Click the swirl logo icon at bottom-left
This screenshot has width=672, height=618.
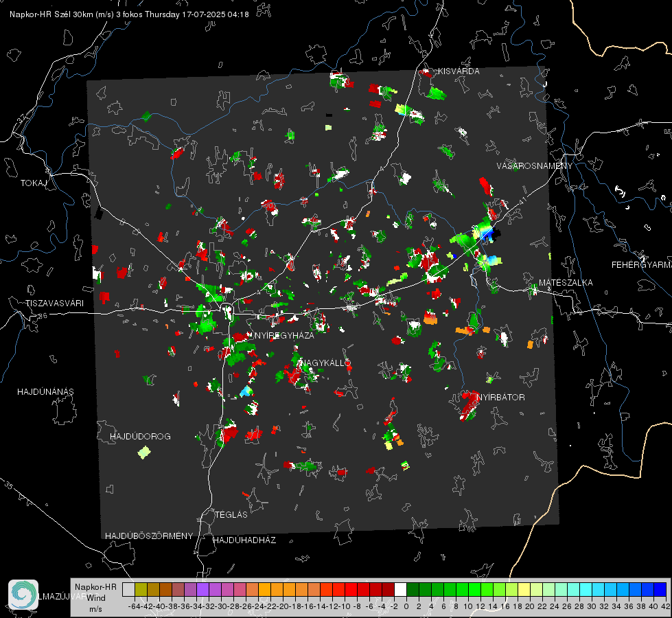point(23,595)
